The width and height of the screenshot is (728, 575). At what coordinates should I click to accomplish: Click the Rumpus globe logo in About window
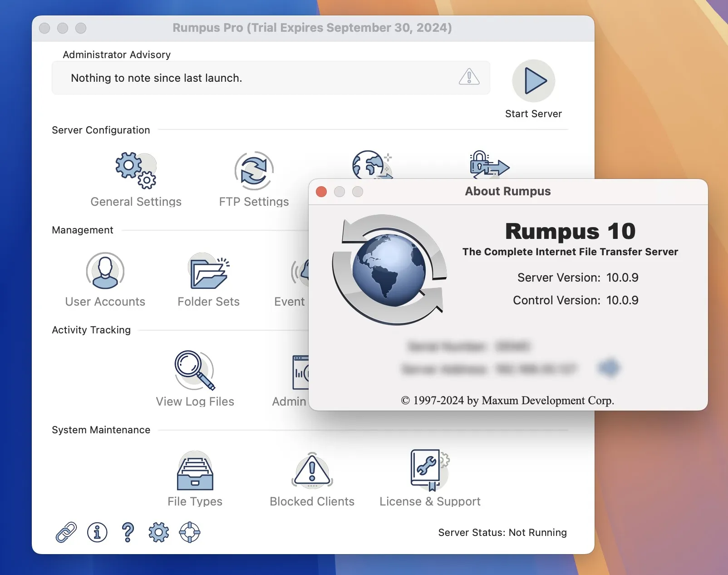(x=389, y=270)
